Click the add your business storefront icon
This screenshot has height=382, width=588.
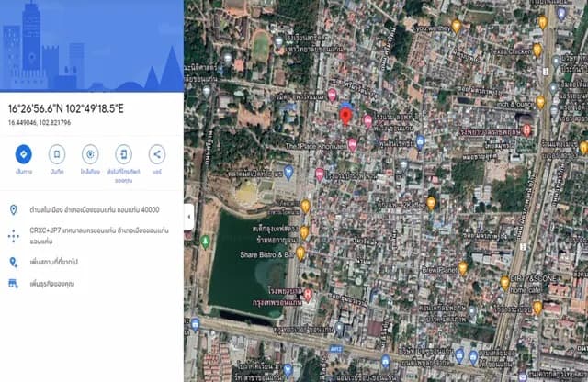click(14, 284)
